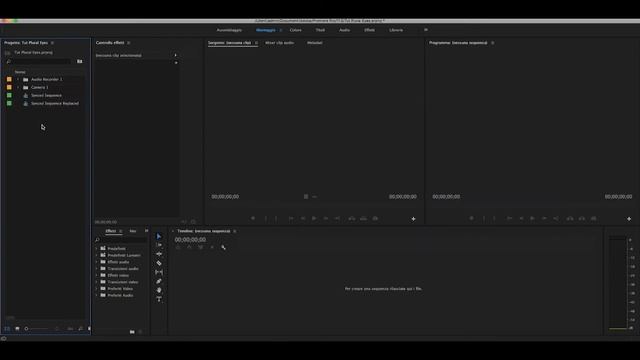Click Insert button in Source monitor

(351, 219)
